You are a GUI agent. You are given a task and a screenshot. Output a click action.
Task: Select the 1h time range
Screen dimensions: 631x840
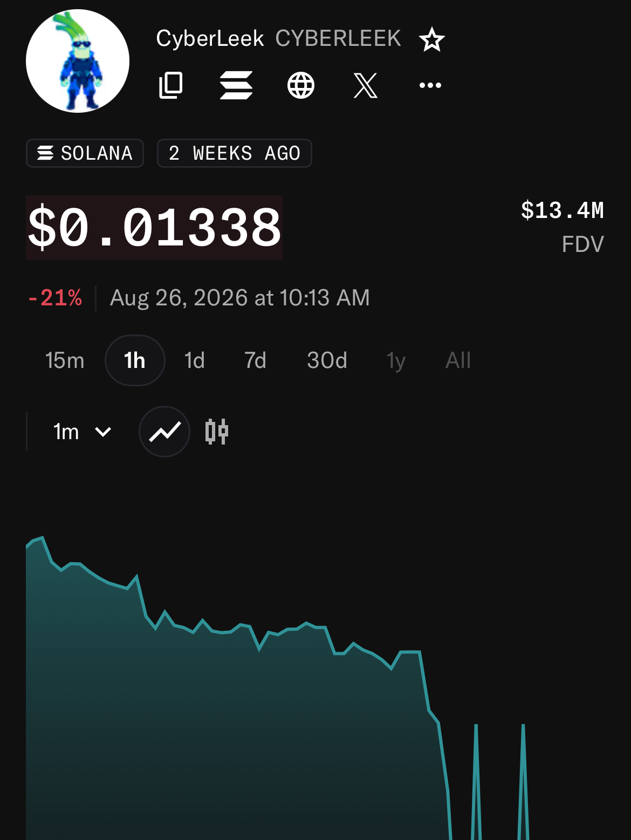coord(135,360)
